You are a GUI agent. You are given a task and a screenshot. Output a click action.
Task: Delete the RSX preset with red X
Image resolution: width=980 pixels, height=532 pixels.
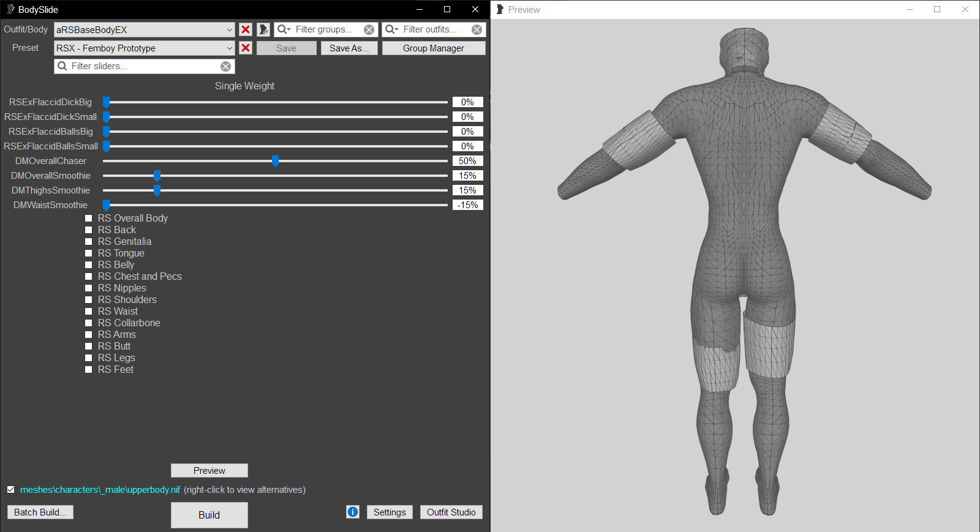246,48
